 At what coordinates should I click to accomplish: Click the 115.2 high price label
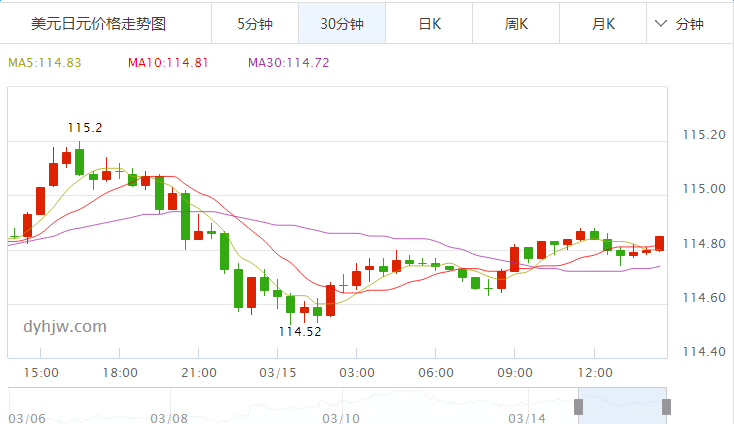pyautogui.click(x=85, y=127)
